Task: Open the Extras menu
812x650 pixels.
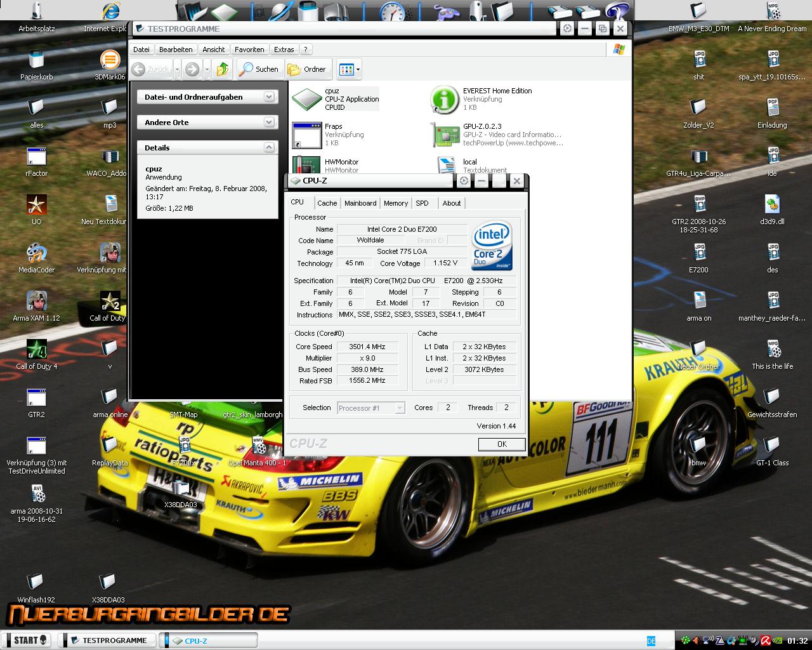Action: click(x=284, y=50)
